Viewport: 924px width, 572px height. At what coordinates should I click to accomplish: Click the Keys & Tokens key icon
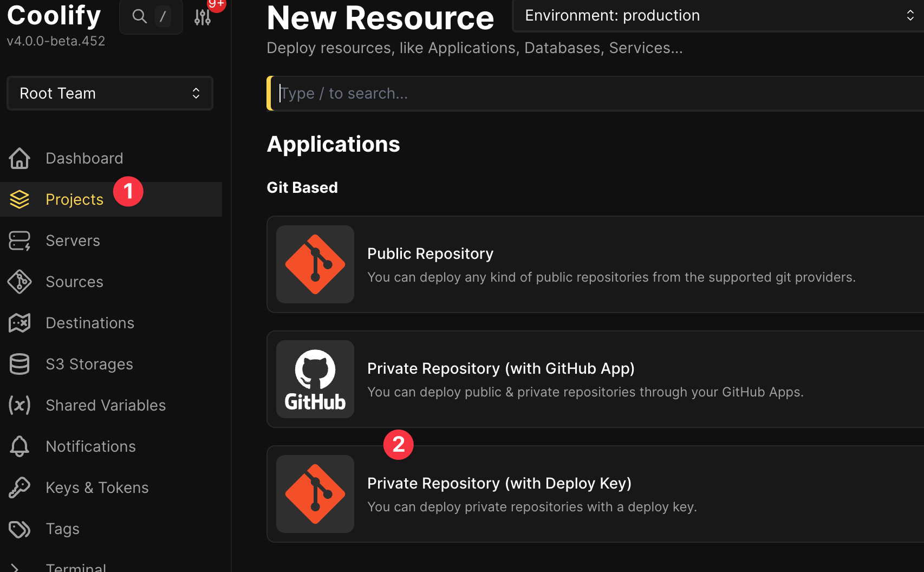pyautogui.click(x=19, y=487)
